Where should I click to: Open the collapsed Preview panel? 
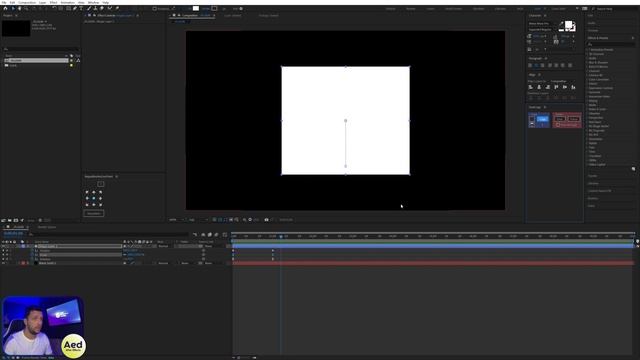point(593,31)
